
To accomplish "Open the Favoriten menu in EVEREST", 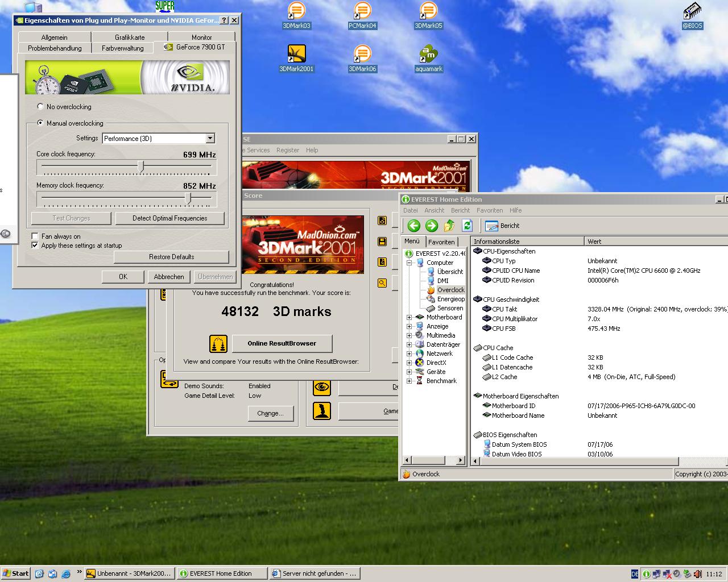I will click(489, 210).
